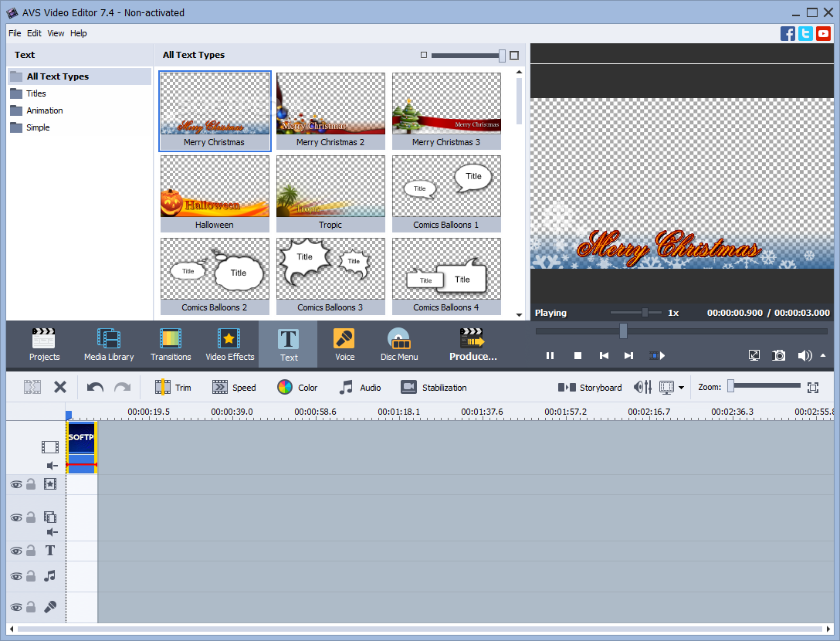The width and height of the screenshot is (840, 641).
Task: Open the Stabilization tool
Action: pyautogui.click(x=433, y=387)
